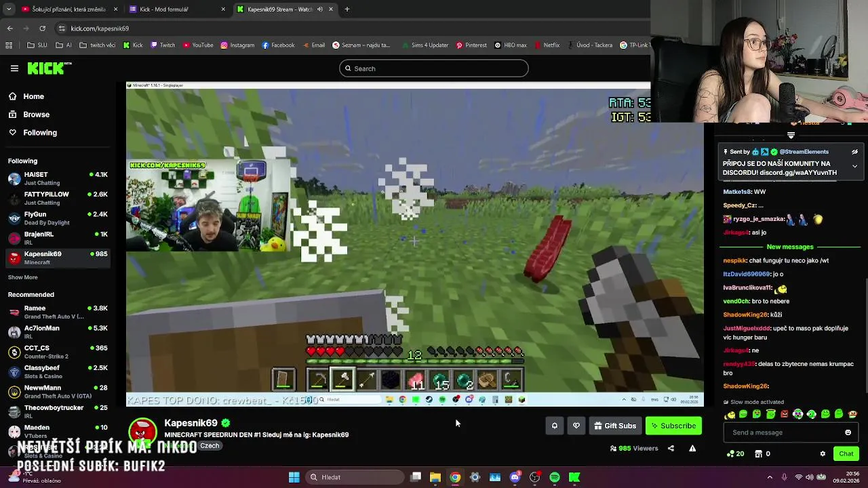Click New messages divider in chat
The width and height of the screenshot is (868, 488).
click(790, 247)
